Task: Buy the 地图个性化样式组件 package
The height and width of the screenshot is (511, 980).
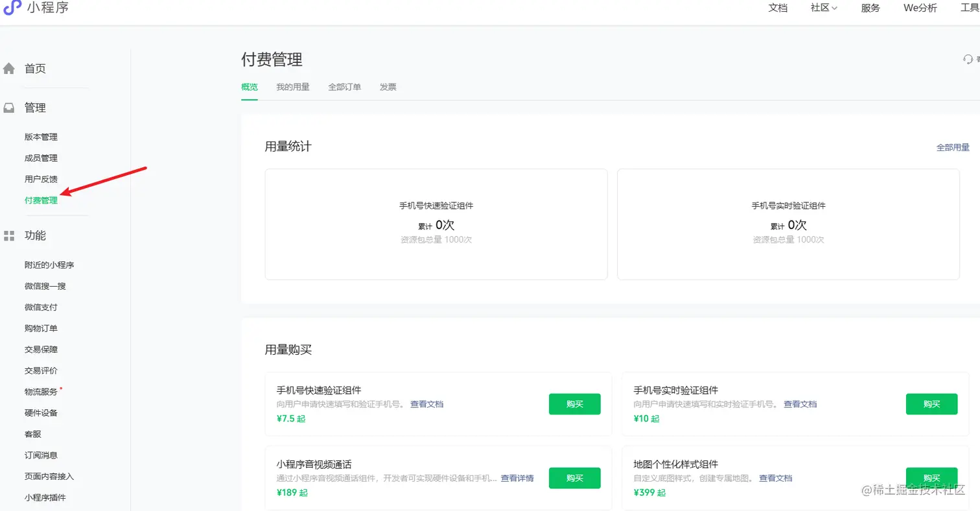Action: (932, 478)
